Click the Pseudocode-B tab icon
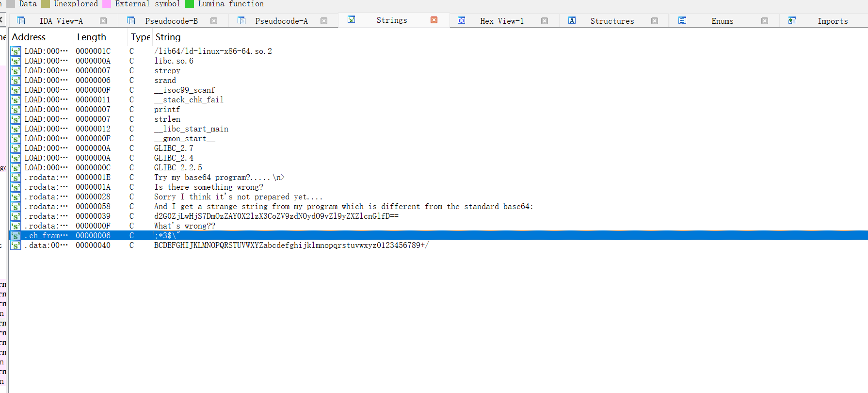Image resolution: width=868 pixels, height=393 pixels. (131, 20)
